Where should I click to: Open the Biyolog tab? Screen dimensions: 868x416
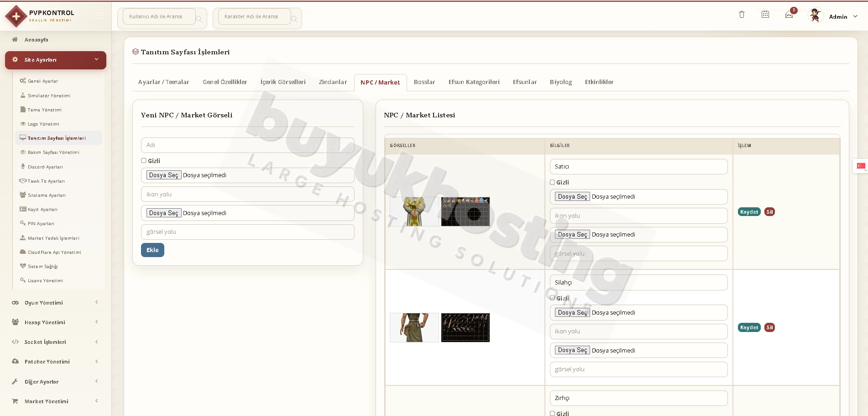click(561, 82)
